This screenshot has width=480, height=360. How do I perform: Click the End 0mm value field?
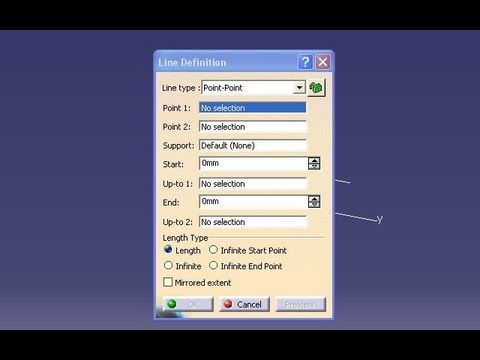coord(253,202)
